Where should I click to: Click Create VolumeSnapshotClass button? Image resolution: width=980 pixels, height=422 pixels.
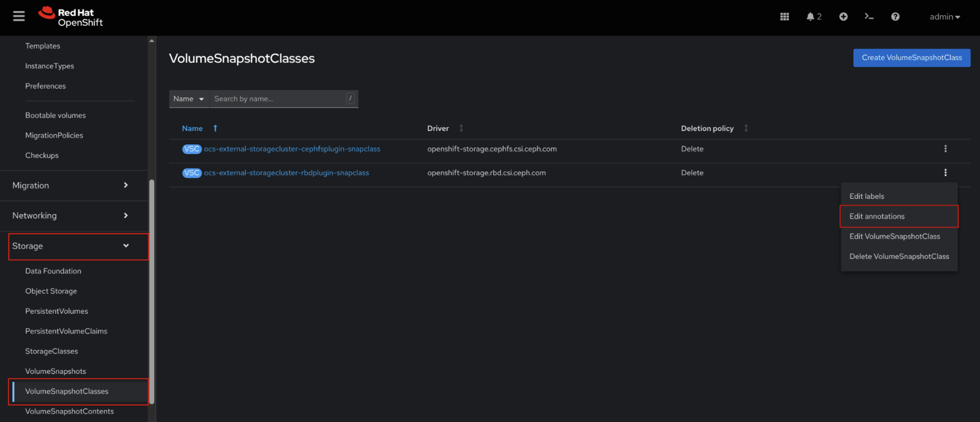coord(911,57)
